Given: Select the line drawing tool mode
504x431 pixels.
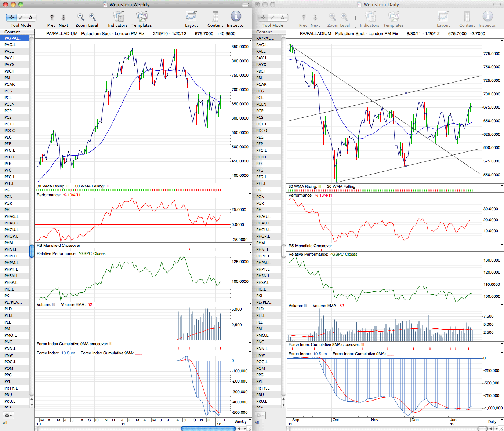Looking at the screenshot, I should tap(21, 17).
